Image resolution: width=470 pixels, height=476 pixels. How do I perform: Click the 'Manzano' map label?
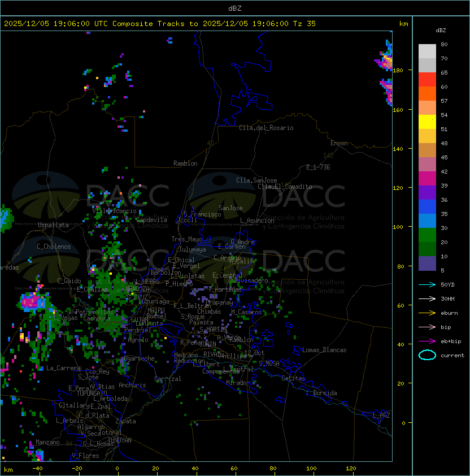[47, 442]
